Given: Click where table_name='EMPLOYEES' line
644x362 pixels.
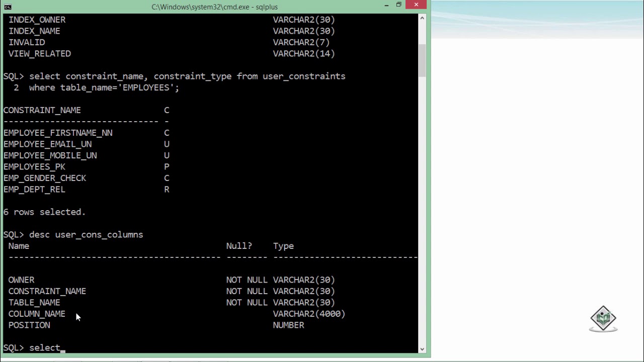Looking at the screenshot, I should [104, 87].
